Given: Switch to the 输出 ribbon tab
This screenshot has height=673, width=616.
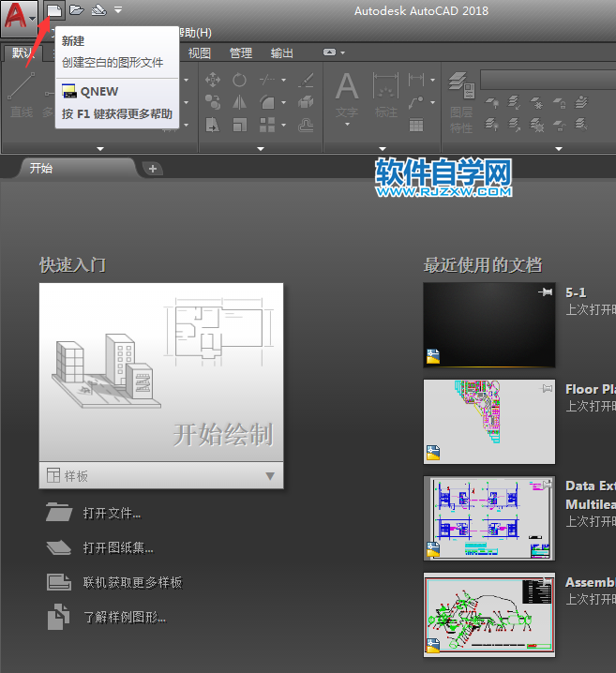Looking at the screenshot, I should coord(281,53).
